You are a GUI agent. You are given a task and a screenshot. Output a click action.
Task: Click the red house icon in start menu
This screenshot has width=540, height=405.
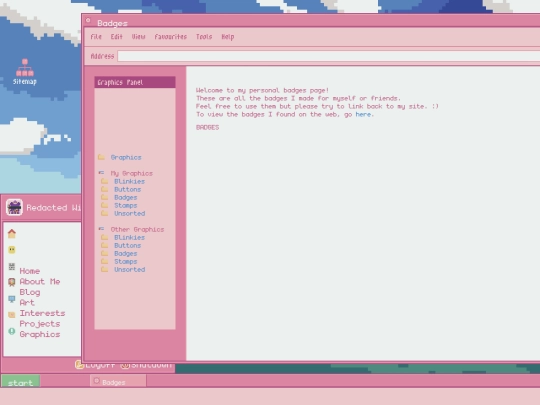[x=12, y=234]
